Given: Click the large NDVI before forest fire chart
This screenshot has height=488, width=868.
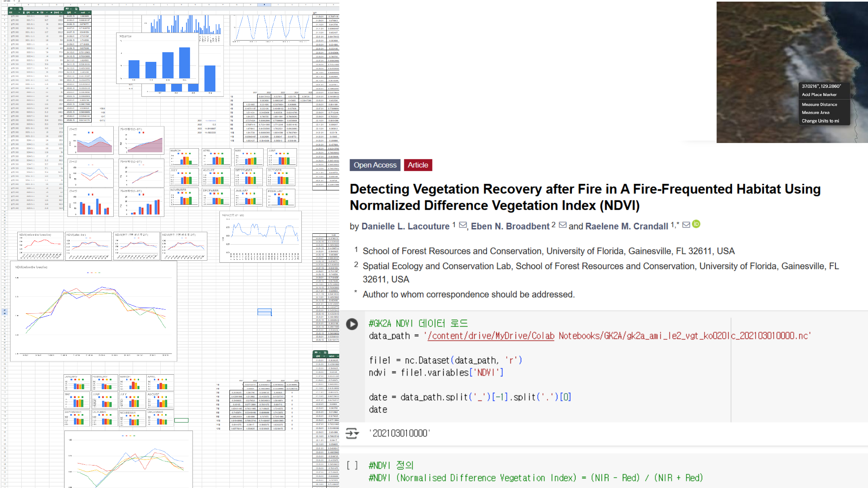Looking at the screenshot, I should coord(93,311).
